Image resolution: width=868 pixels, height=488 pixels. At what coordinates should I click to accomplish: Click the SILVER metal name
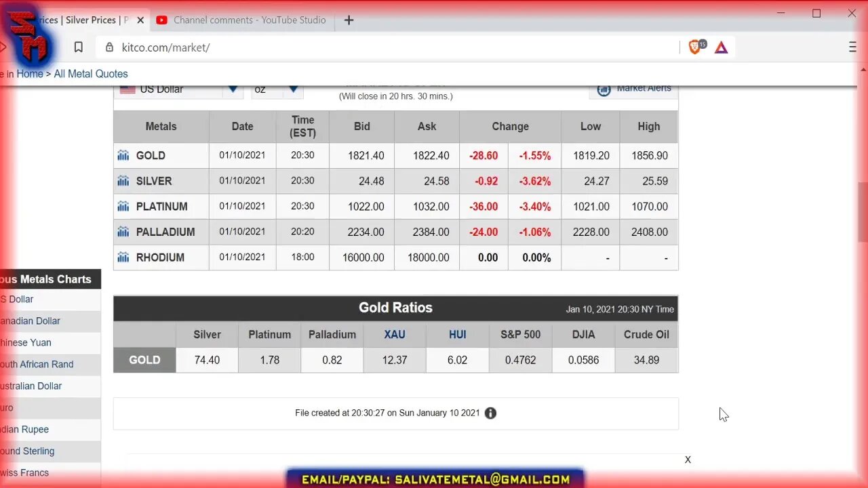154,181
